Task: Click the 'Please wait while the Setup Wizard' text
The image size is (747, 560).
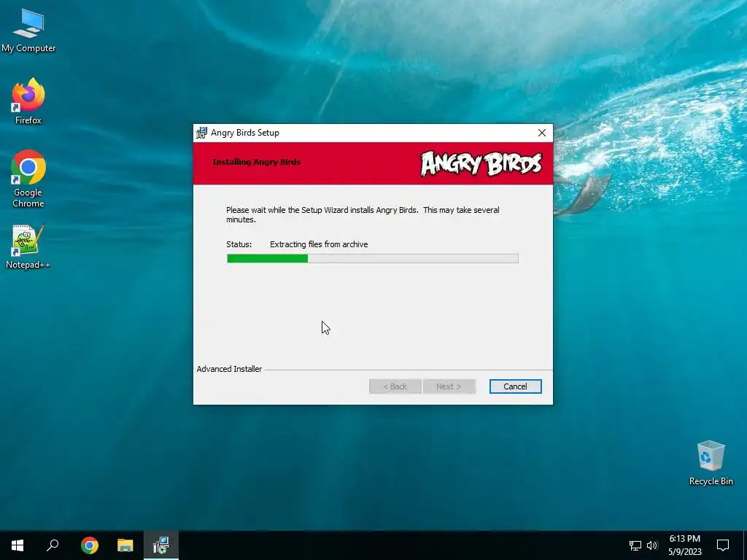Action: pyautogui.click(x=363, y=215)
